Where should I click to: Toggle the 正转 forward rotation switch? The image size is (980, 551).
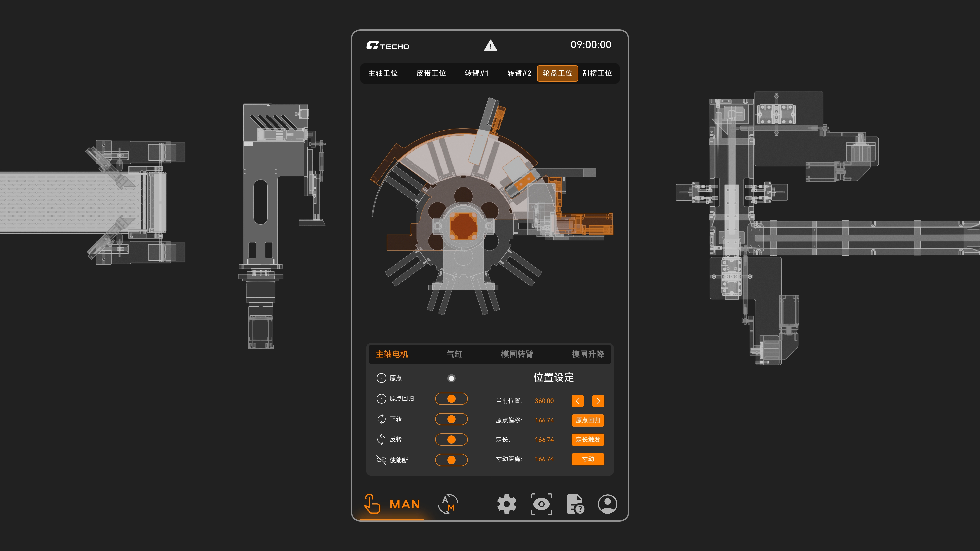click(451, 419)
